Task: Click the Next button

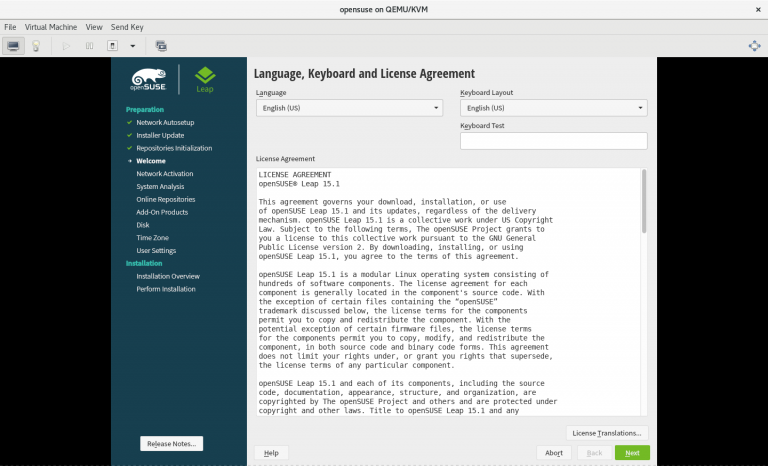Action: tap(632, 453)
